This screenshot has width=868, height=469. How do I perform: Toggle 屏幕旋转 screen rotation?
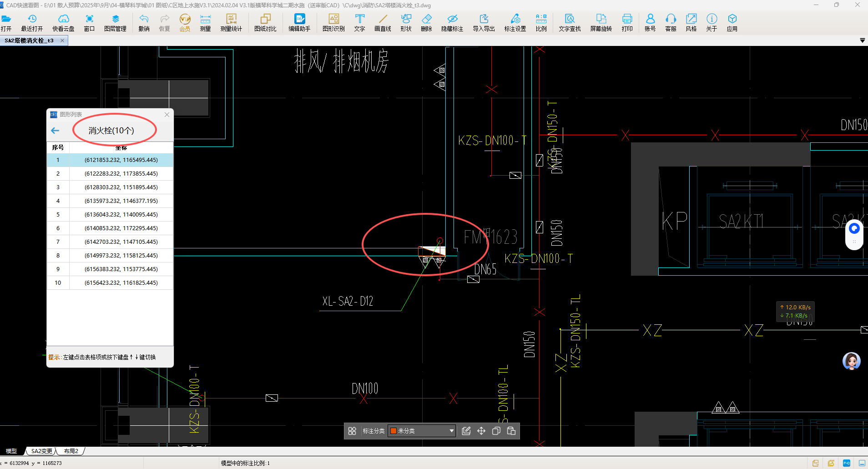pos(601,23)
